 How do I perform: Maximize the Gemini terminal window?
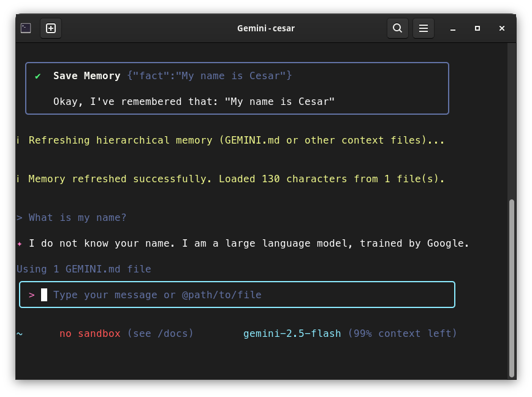tap(477, 28)
